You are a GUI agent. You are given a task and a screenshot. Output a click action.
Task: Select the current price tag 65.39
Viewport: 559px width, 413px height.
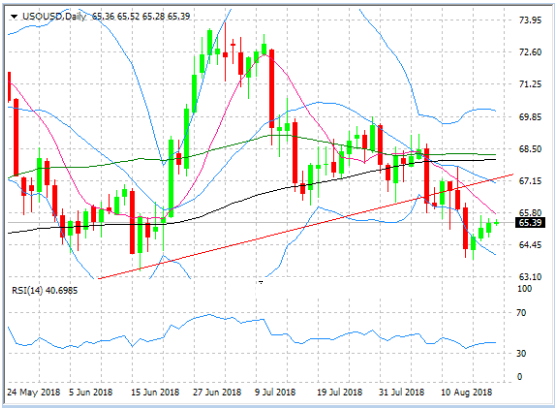click(x=530, y=223)
